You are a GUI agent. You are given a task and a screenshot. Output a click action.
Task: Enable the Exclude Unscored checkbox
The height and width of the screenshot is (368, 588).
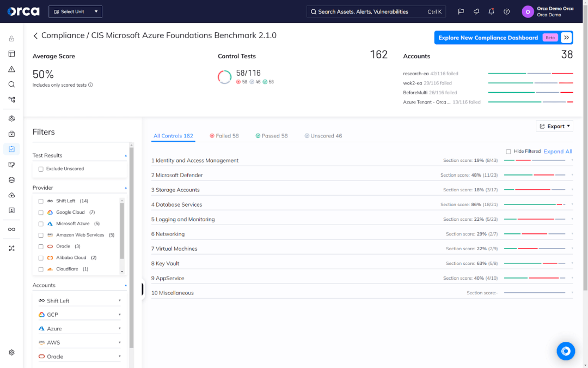41,169
